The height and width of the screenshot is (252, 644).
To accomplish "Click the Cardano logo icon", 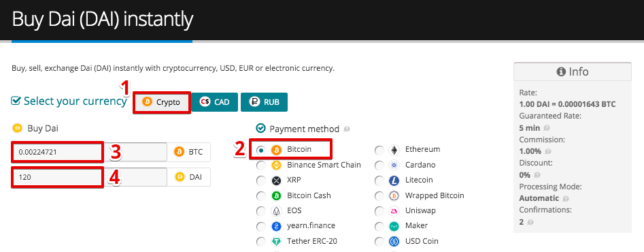I will [394, 166].
